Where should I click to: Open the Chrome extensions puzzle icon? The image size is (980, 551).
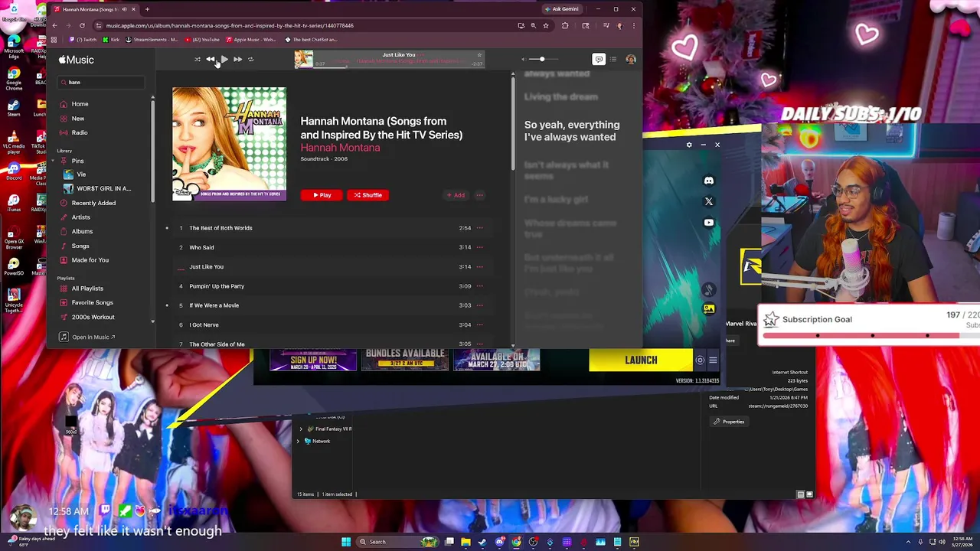click(565, 25)
